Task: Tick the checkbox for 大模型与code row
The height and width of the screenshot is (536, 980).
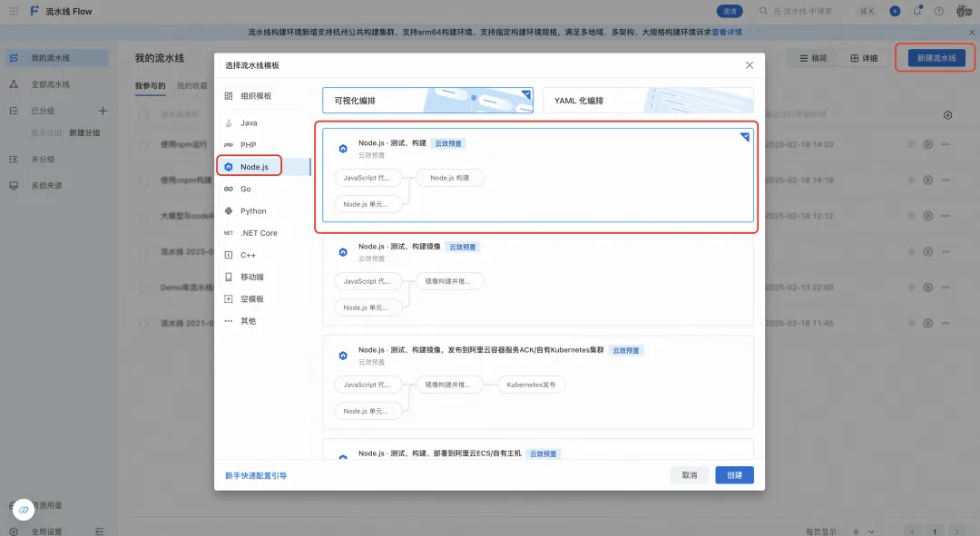Action: [143, 216]
